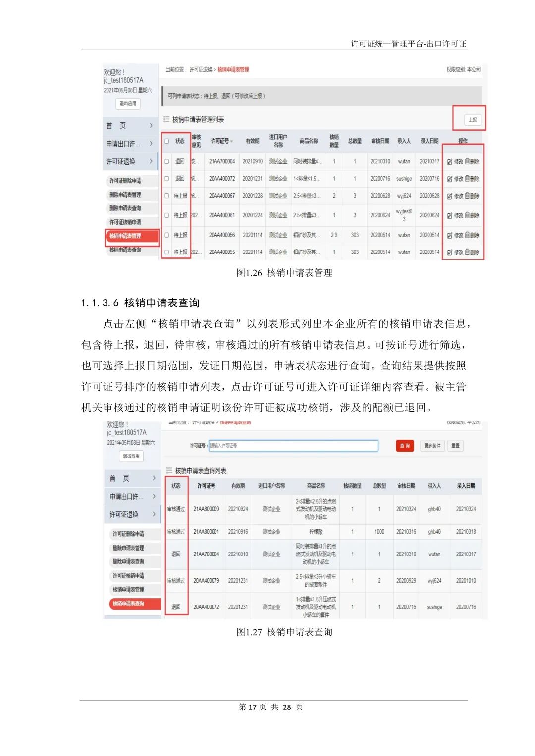Tick the checkbox for row 20AA400061
Image resolution: width=535 pixels, height=756 pixels.
(167, 215)
